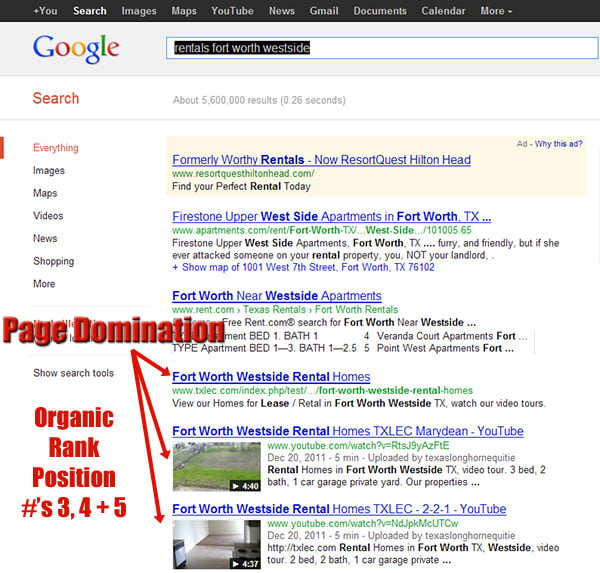Filter results by Maps in sidebar
The image size is (600, 573).
coord(45,193)
